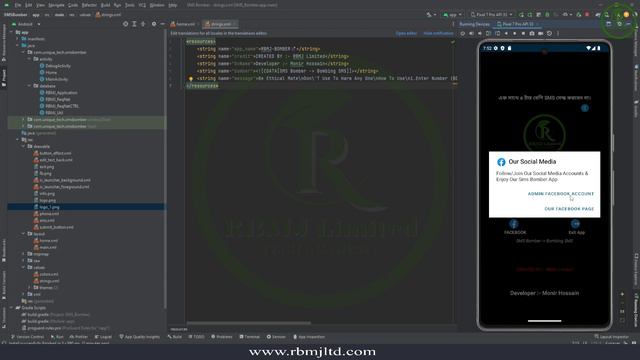
Task: Click the editor horizontal scrollbar
Action: point(248,323)
